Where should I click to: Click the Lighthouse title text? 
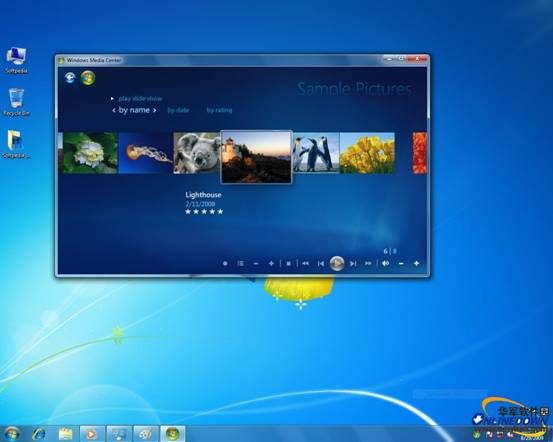point(203,195)
